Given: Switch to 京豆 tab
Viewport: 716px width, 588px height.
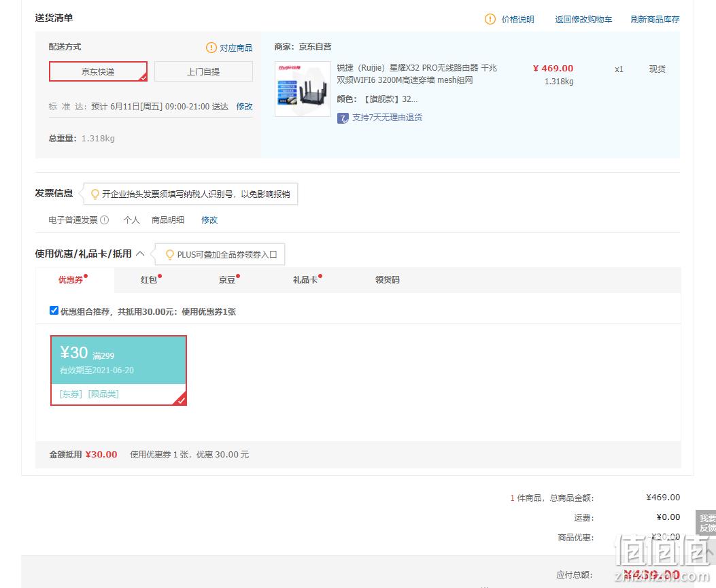Looking at the screenshot, I should pyautogui.click(x=227, y=280).
